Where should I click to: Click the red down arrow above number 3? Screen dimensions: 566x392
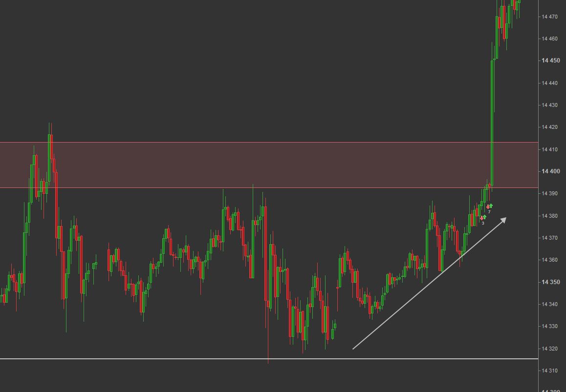click(x=481, y=218)
